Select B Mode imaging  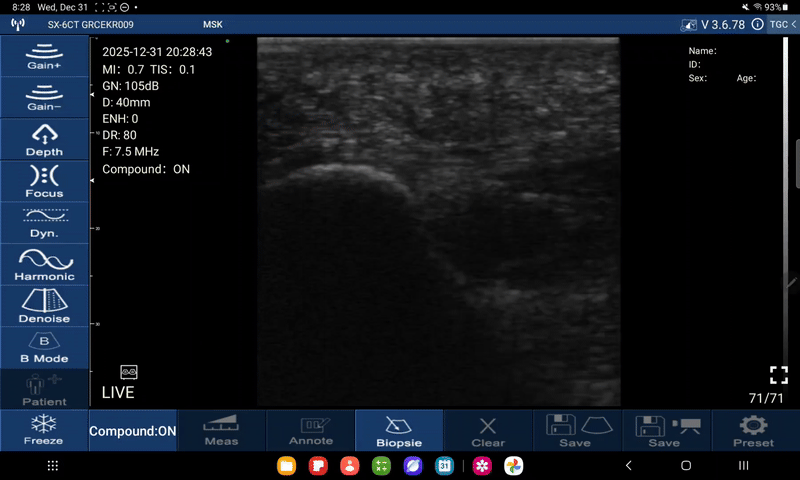pyautogui.click(x=44, y=348)
